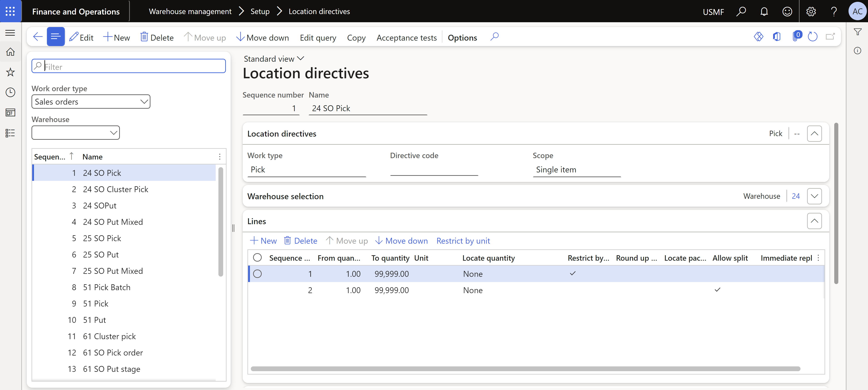Collapse the Lines section with its chevron

[x=815, y=221]
